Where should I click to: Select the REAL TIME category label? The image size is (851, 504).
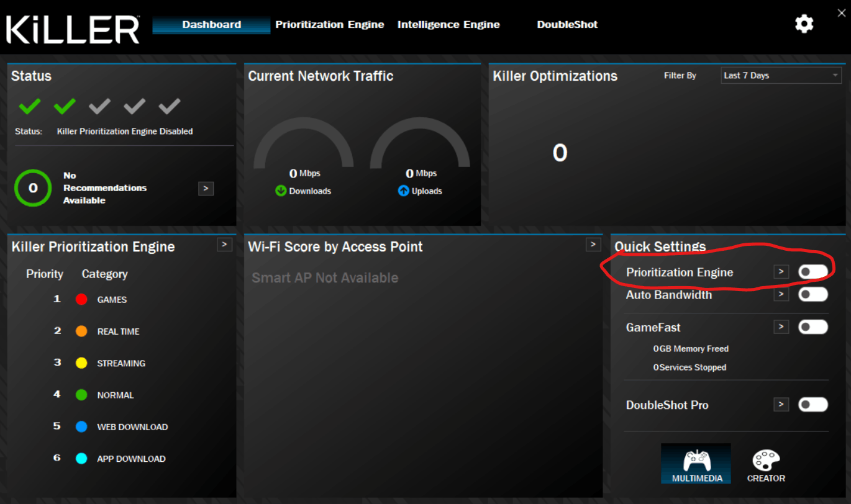[x=118, y=331]
